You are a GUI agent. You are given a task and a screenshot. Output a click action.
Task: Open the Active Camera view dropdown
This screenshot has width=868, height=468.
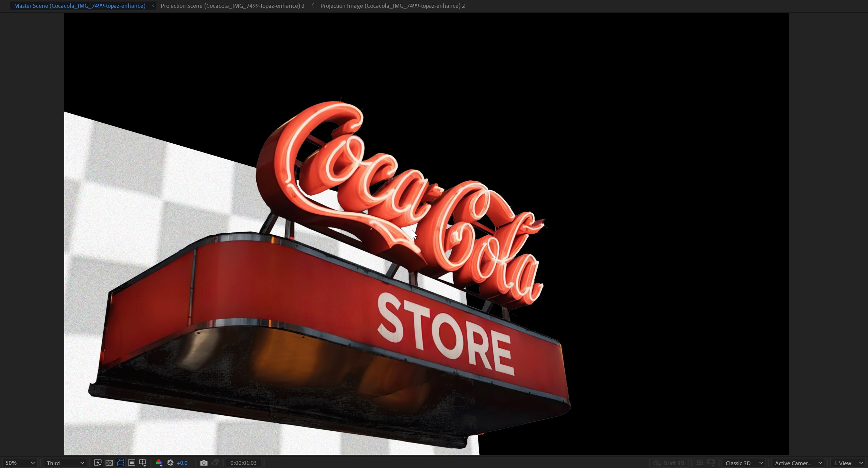tap(798, 463)
